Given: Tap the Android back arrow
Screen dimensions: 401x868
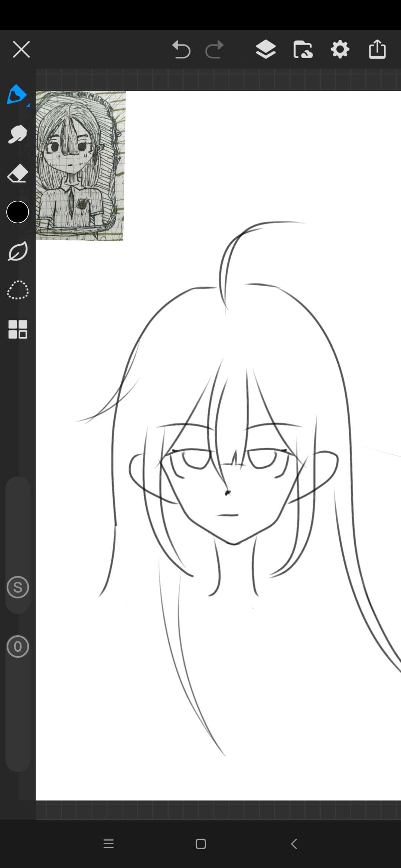Looking at the screenshot, I should (x=294, y=844).
